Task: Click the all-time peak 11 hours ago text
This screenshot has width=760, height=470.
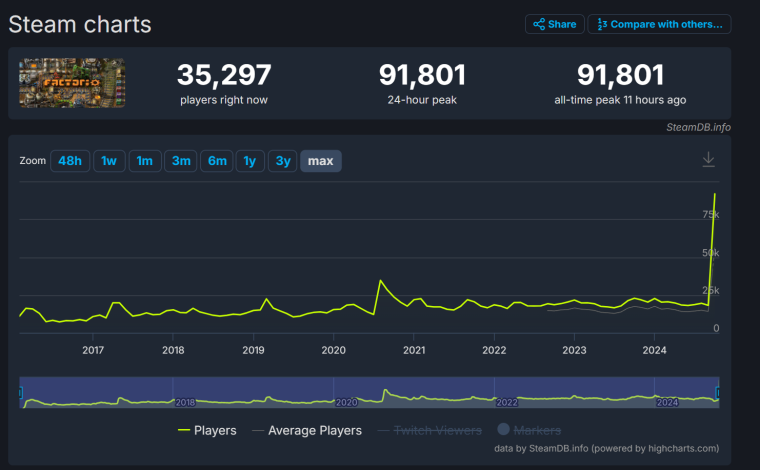Action: pyautogui.click(x=620, y=100)
